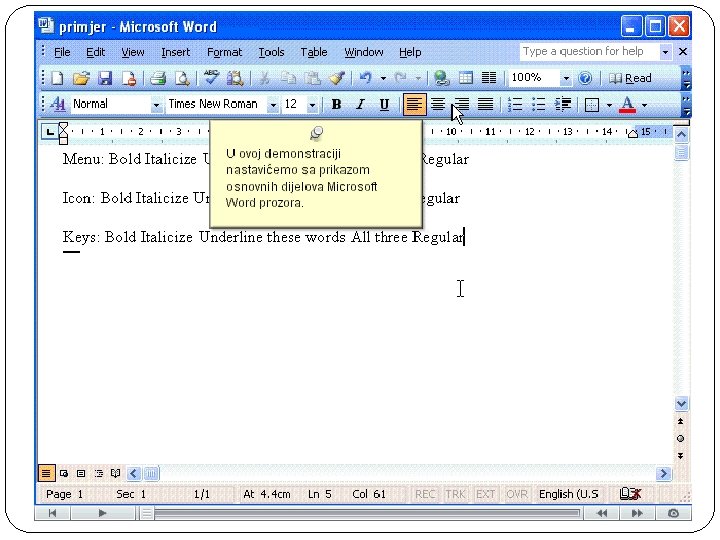Image resolution: width=720 pixels, height=540 pixels.
Task: Apply Outside Border button
Action: [592, 105]
